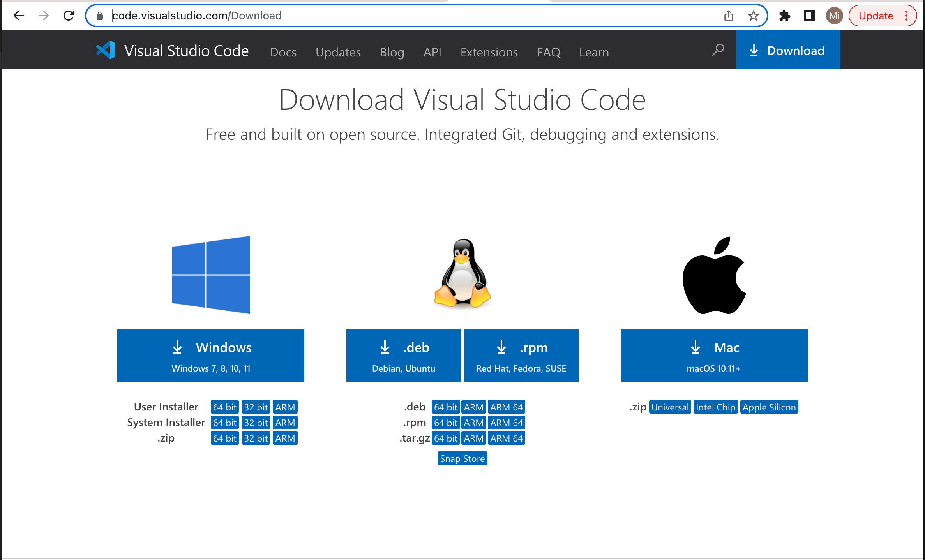Screen dimensions: 925x560
Task: Download the Windows installer button
Action: click(211, 356)
